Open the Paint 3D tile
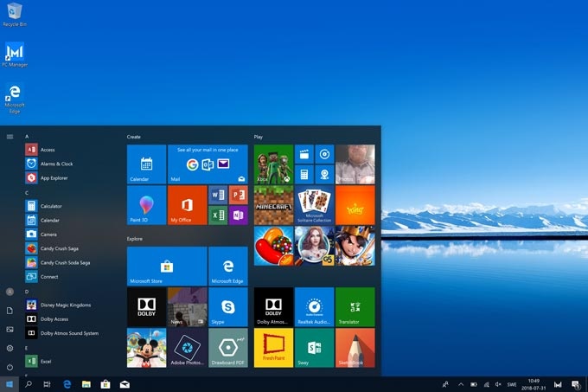Image resolution: width=588 pixels, height=392 pixels. click(146, 205)
